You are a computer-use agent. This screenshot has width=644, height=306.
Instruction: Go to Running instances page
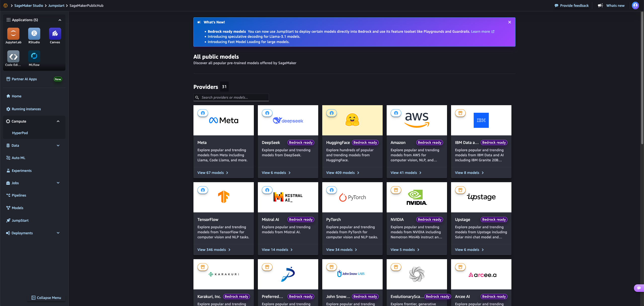pyautogui.click(x=26, y=109)
